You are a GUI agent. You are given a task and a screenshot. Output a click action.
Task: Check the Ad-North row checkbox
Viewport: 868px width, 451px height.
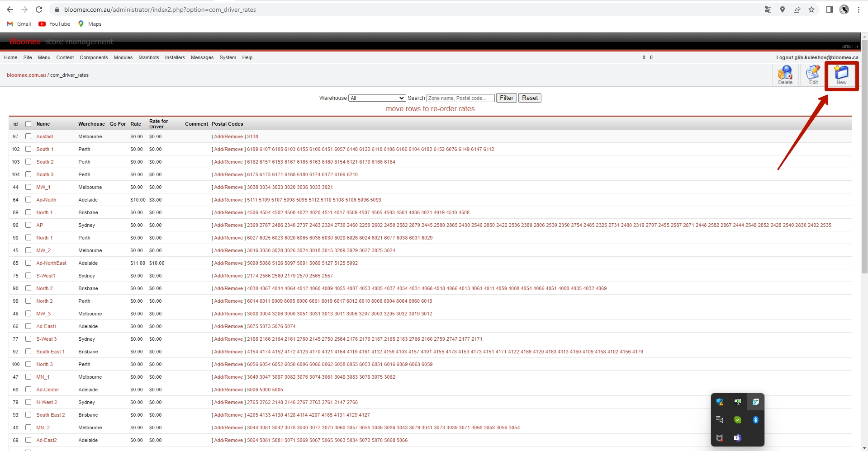pyautogui.click(x=28, y=200)
